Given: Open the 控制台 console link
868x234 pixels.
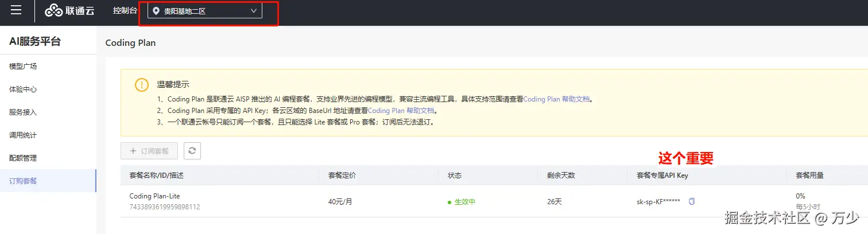Looking at the screenshot, I should (x=125, y=11).
